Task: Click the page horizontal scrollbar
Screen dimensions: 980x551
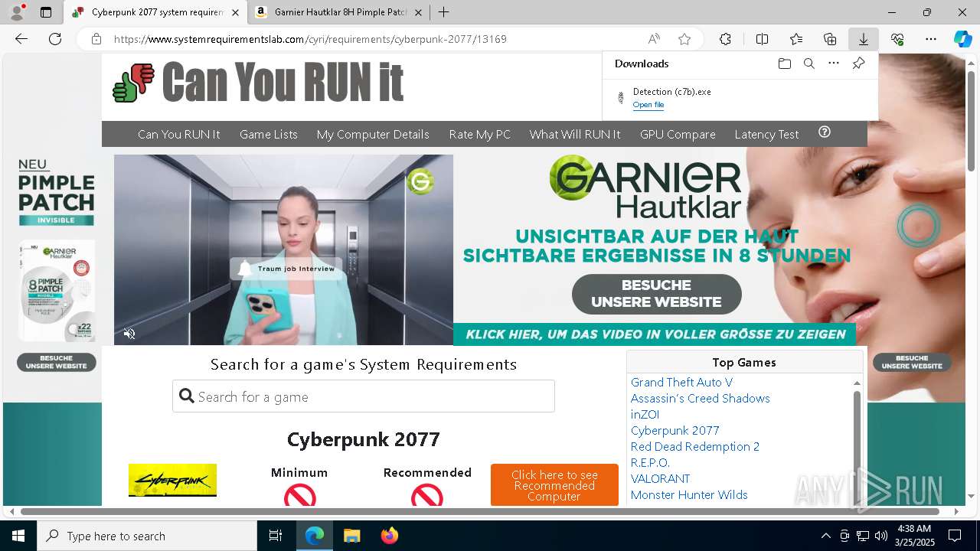Action: (480, 511)
